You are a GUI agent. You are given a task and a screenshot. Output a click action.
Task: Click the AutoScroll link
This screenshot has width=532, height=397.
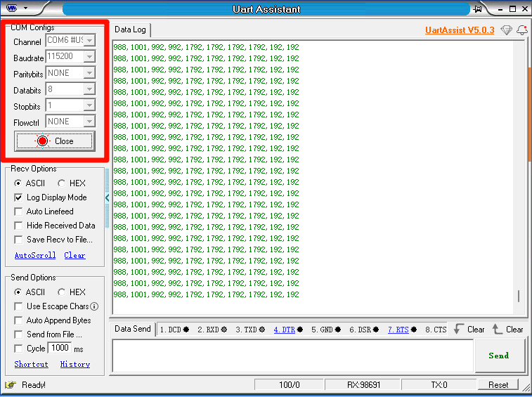pos(35,255)
